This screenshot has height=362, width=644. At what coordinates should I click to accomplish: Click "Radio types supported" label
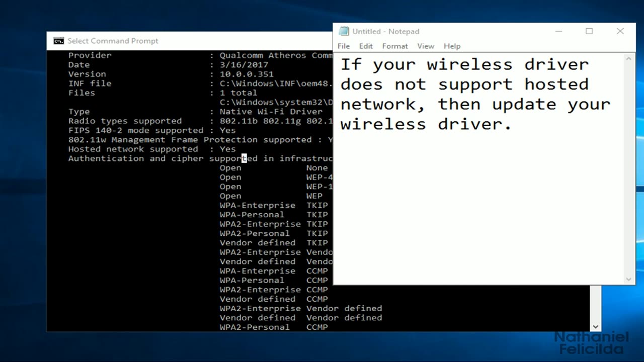tap(125, 121)
